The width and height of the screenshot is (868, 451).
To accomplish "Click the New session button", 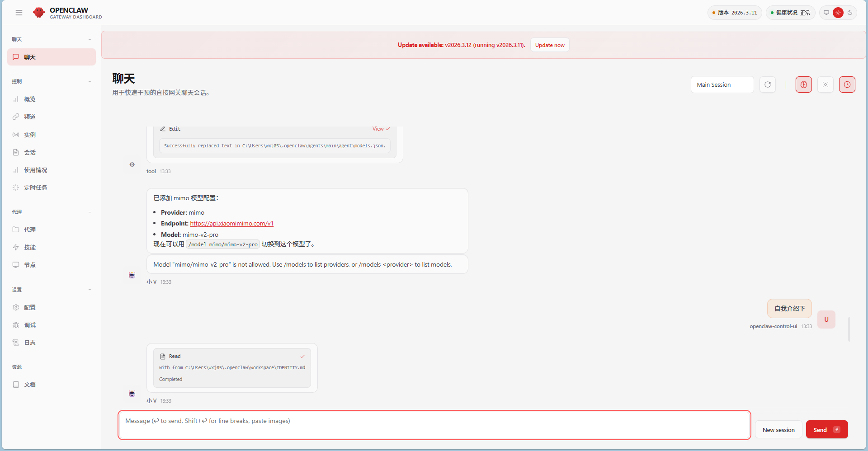I will (x=778, y=430).
